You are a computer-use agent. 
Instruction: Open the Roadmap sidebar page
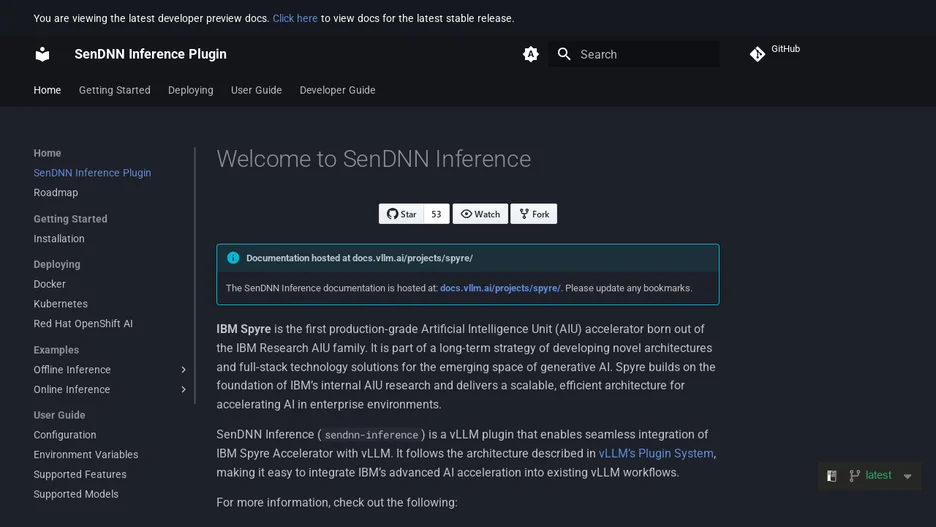tap(56, 192)
